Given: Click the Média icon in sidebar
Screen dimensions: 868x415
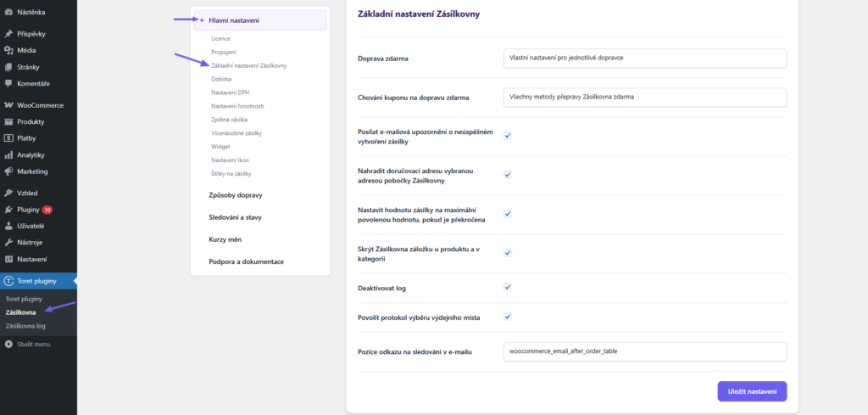Looking at the screenshot, I should coord(8,50).
